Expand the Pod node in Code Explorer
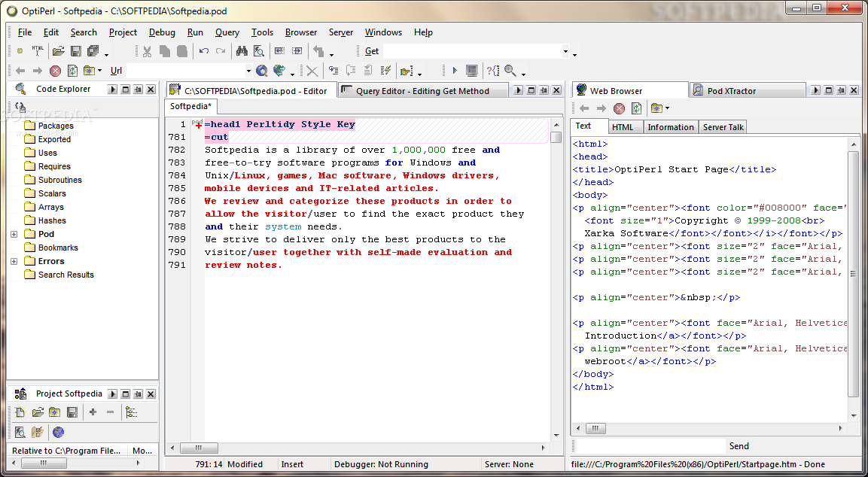 (14, 234)
